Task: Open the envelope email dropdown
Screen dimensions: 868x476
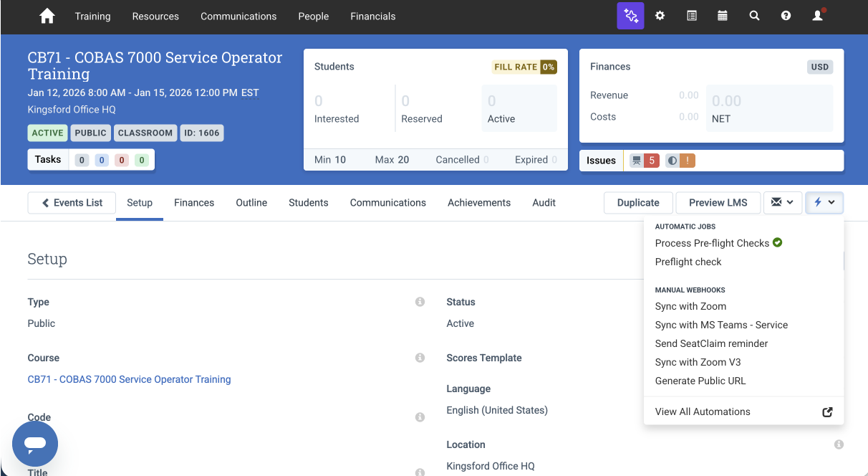Action: (782, 203)
